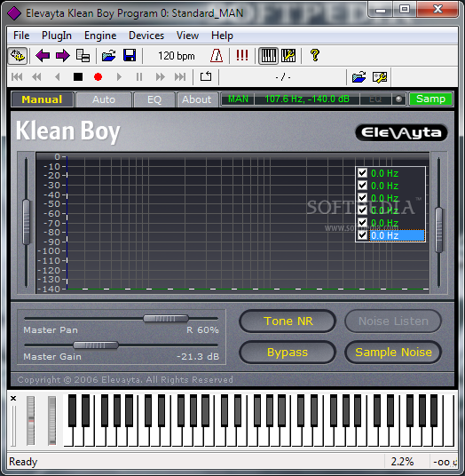This screenshot has width=465, height=476.
Task: Enable Tone NR button
Action: coord(288,321)
